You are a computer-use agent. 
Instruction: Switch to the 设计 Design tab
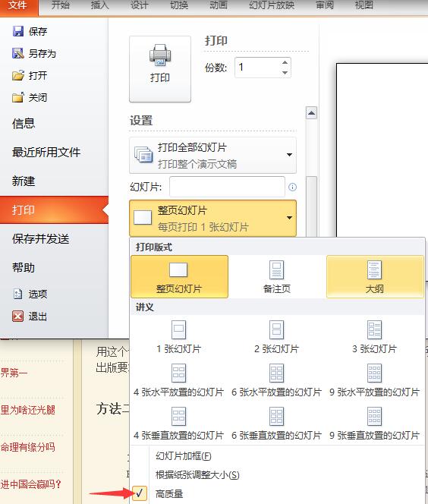139,5
